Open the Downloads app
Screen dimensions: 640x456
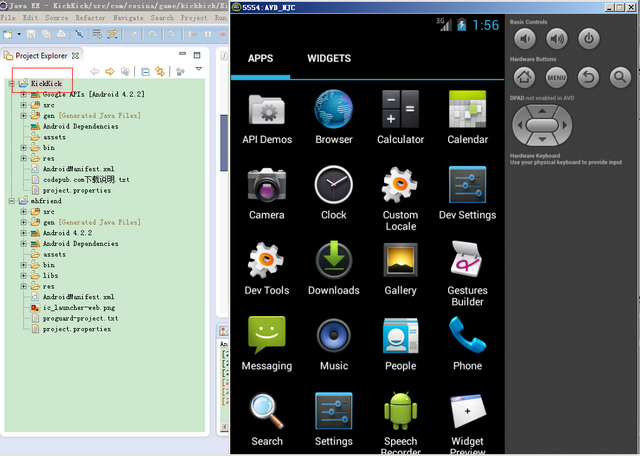click(x=334, y=268)
